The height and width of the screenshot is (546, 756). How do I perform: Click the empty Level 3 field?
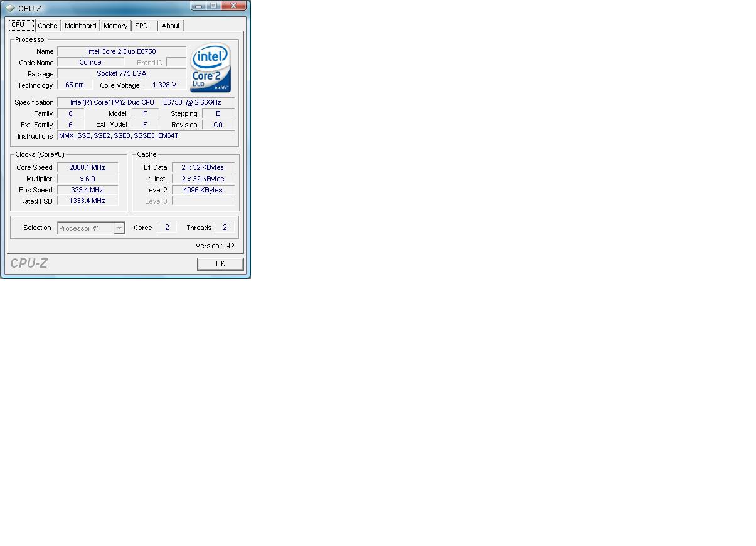(203, 201)
